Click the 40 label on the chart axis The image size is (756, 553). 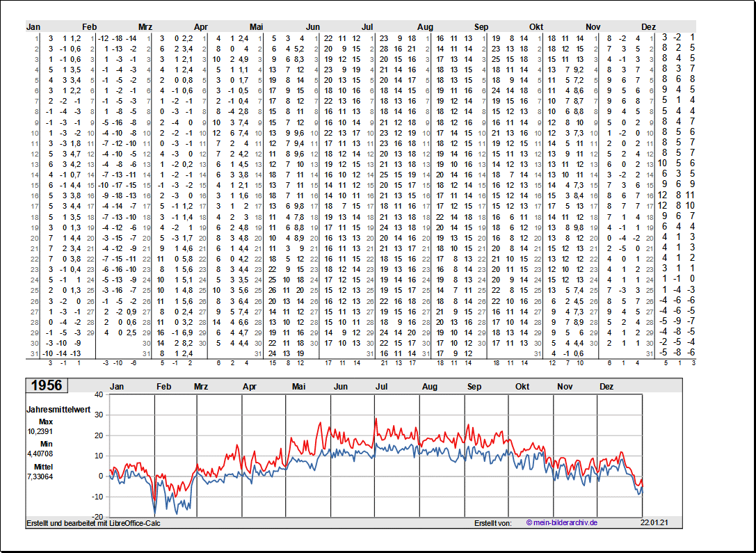(x=99, y=394)
